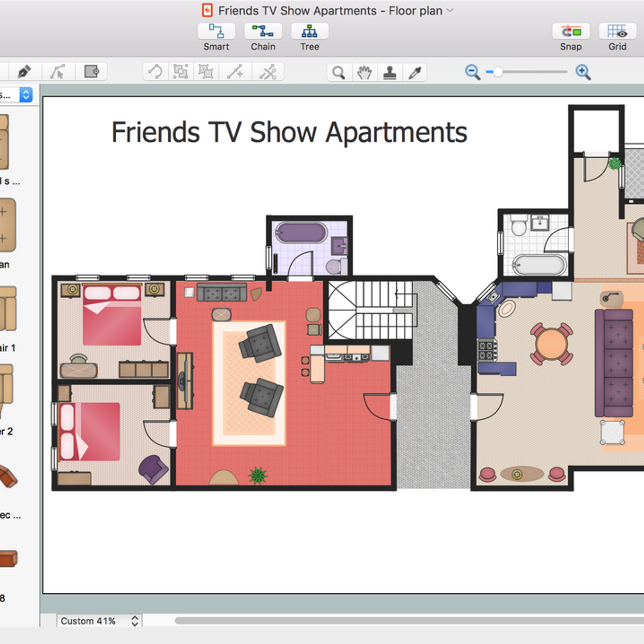
Task: Select the purple armchair in lower bedroom
Action: (153, 469)
